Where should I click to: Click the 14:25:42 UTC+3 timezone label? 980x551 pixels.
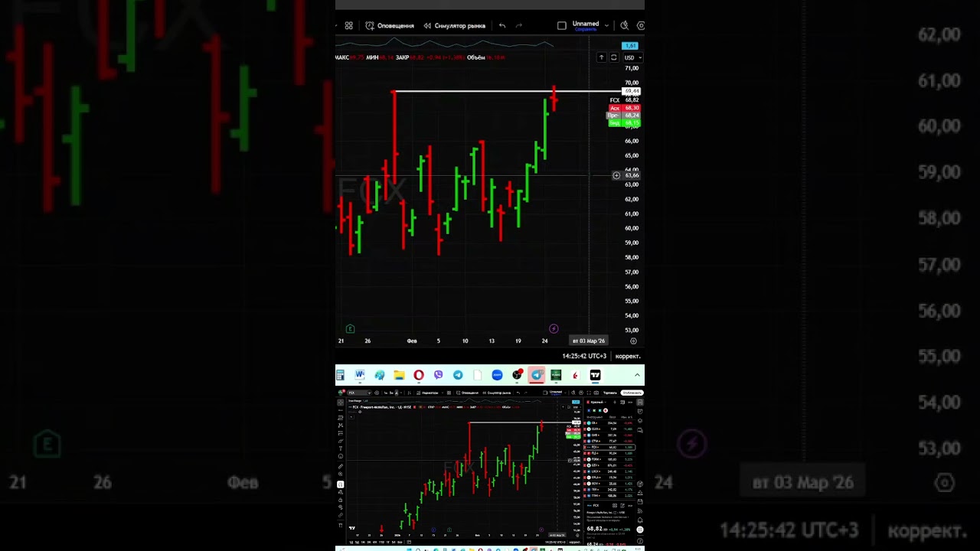tap(584, 356)
